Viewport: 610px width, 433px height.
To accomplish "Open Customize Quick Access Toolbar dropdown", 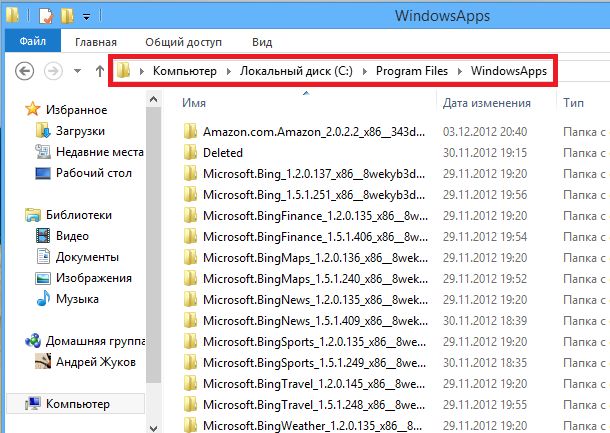I will [86, 17].
